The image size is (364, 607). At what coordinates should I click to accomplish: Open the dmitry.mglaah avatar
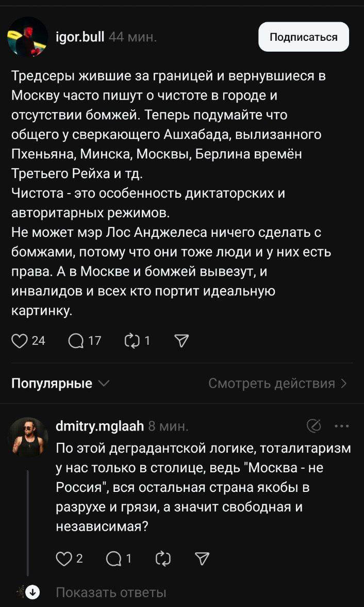(x=27, y=437)
